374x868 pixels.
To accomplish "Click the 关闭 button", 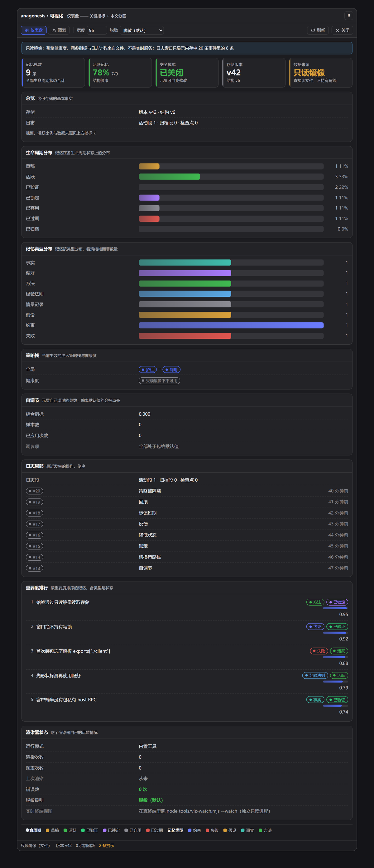I will (342, 30).
